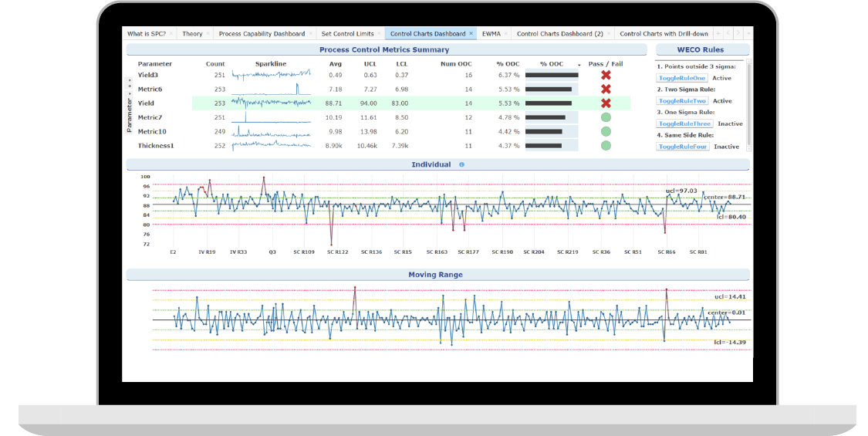Click the Metric6 % OOC bar

(x=548, y=90)
